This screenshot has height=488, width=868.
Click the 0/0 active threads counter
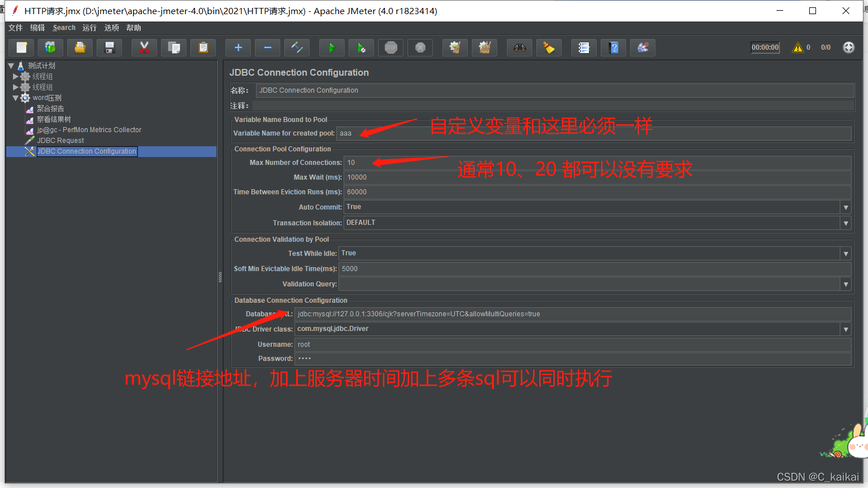pos(826,47)
